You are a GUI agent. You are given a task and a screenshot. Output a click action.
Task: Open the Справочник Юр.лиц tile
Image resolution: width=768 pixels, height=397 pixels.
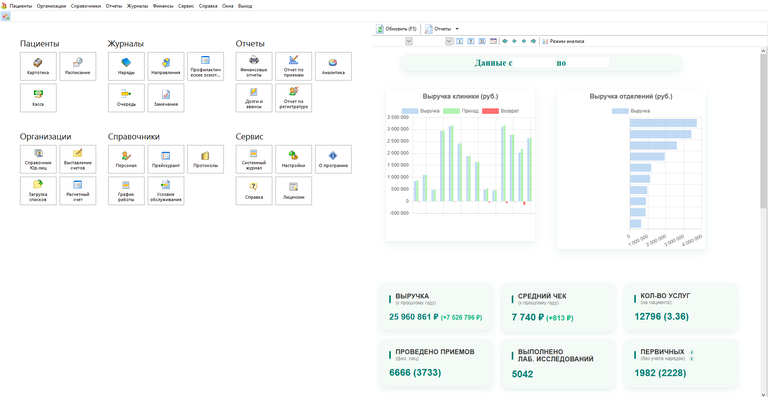[x=38, y=159]
